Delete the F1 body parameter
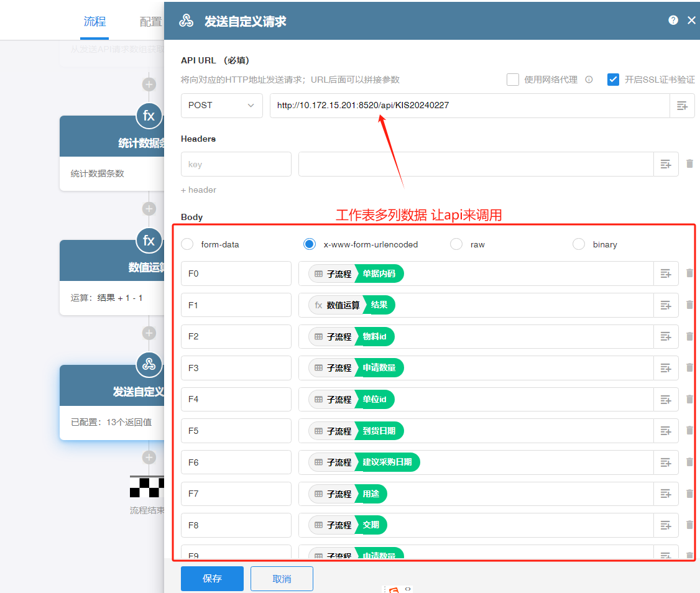This screenshot has width=700, height=593. 689,305
